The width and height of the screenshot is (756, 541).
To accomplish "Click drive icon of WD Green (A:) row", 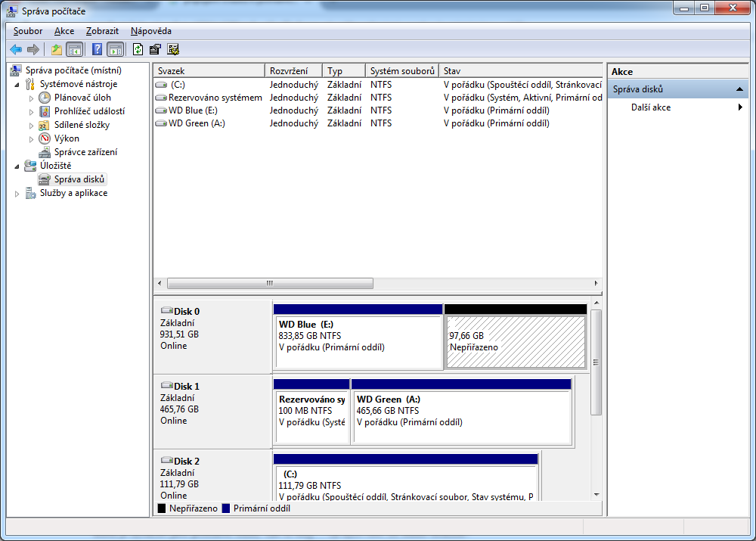I will 161,123.
